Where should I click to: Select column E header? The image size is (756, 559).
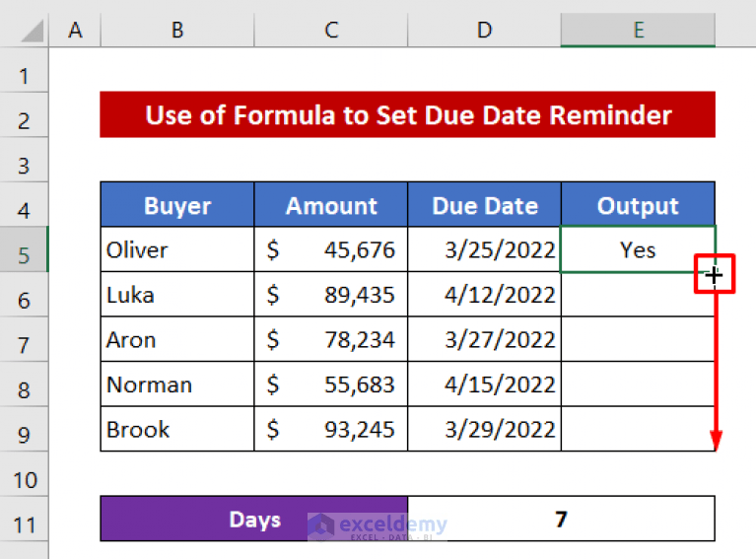click(x=638, y=32)
